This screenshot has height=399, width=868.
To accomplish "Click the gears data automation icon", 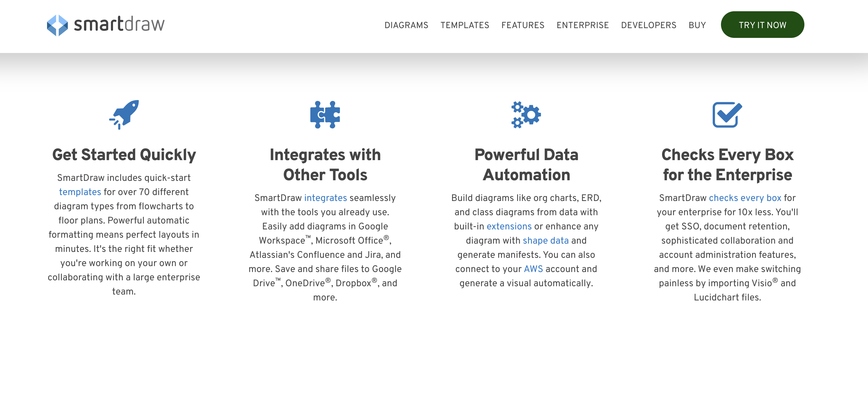I will click(x=526, y=115).
